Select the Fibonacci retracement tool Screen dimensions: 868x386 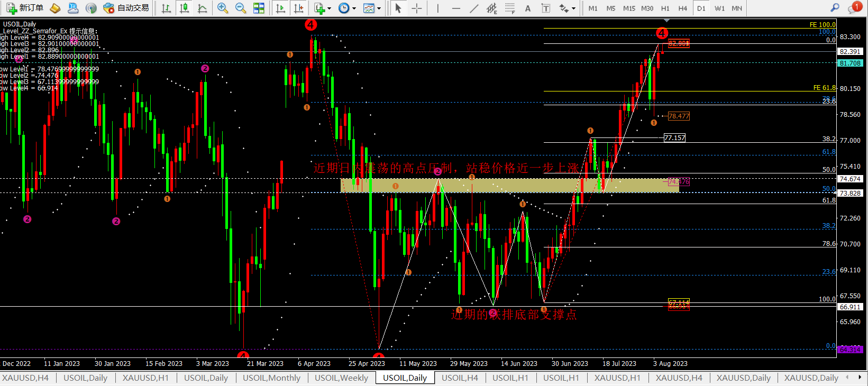tap(510, 8)
